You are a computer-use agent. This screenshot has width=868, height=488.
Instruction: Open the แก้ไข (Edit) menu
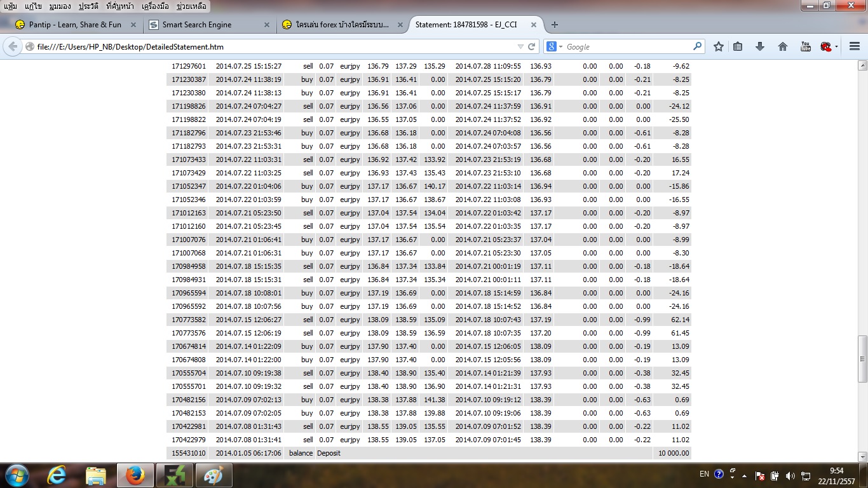tap(33, 6)
